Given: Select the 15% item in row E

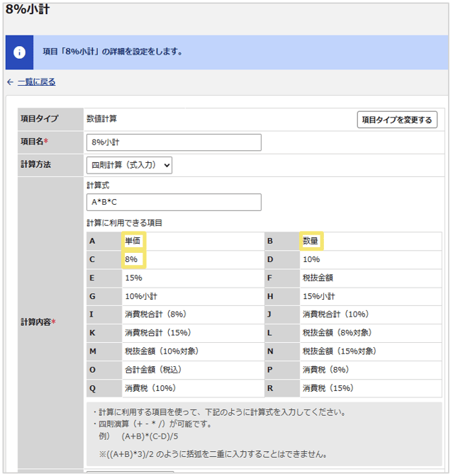Looking at the screenshot, I should pyautogui.click(x=133, y=278).
